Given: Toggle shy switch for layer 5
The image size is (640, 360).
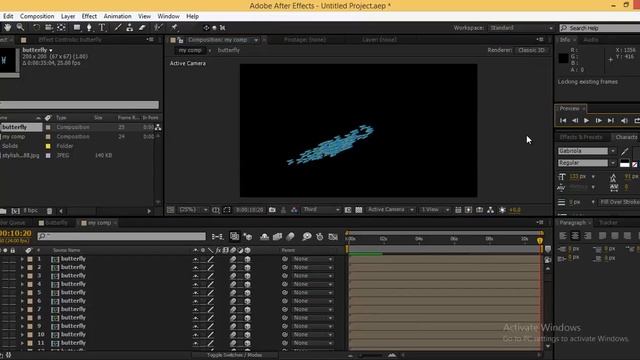Looking at the screenshot, I should pos(196,293).
